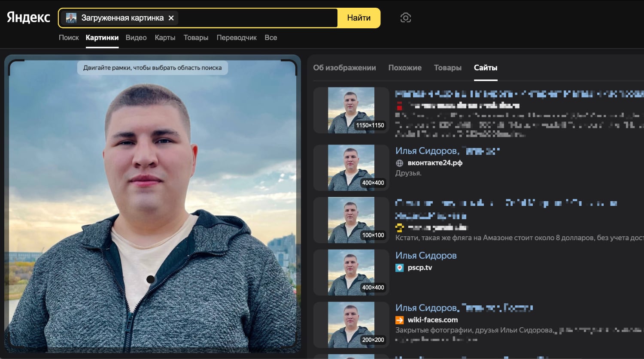
Task: Open the Товары tab in results panel
Action: pos(448,68)
